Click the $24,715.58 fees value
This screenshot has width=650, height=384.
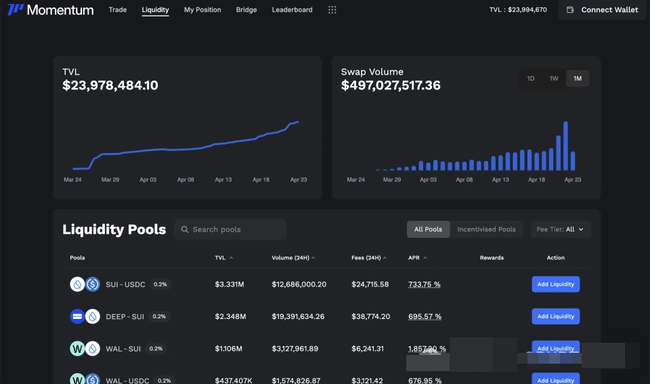[370, 284]
